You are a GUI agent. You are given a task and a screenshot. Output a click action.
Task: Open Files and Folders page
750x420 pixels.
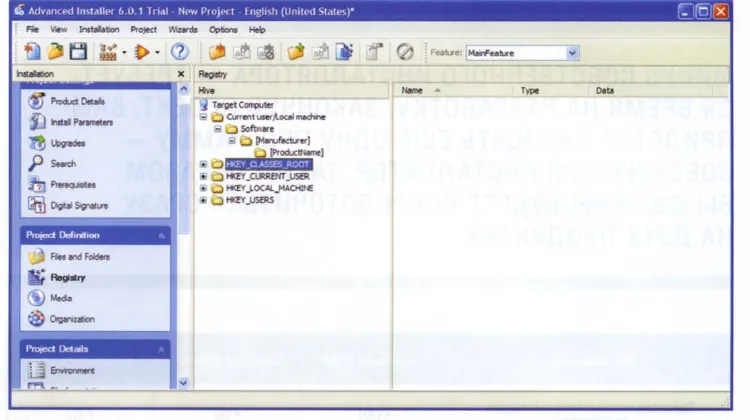(x=69, y=257)
